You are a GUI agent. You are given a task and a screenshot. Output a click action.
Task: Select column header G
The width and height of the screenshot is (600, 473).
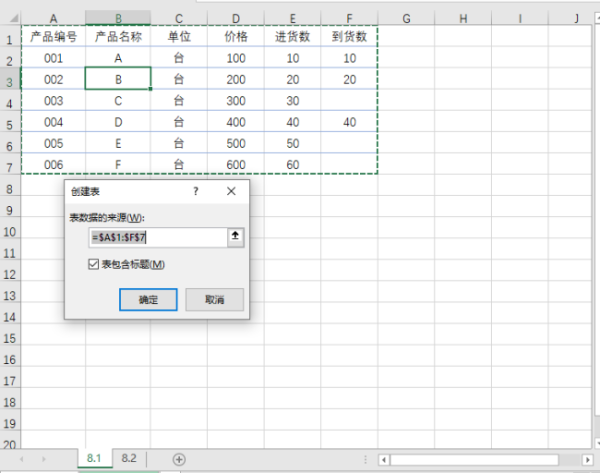408,17
